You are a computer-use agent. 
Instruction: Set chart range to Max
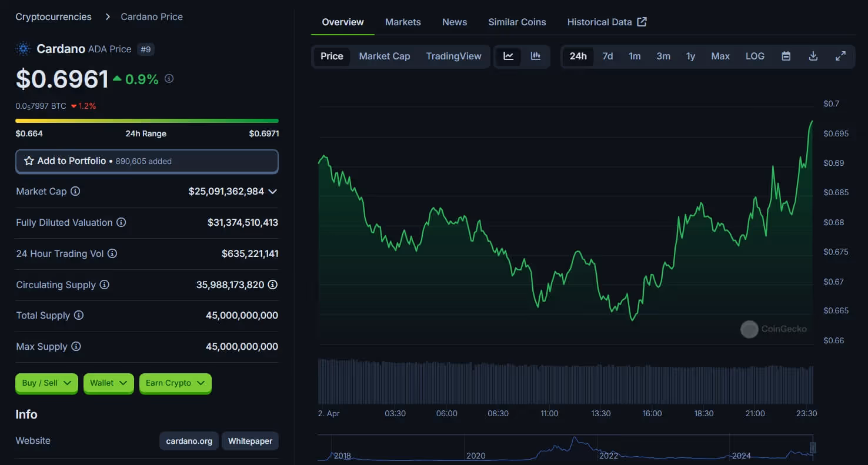720,56
